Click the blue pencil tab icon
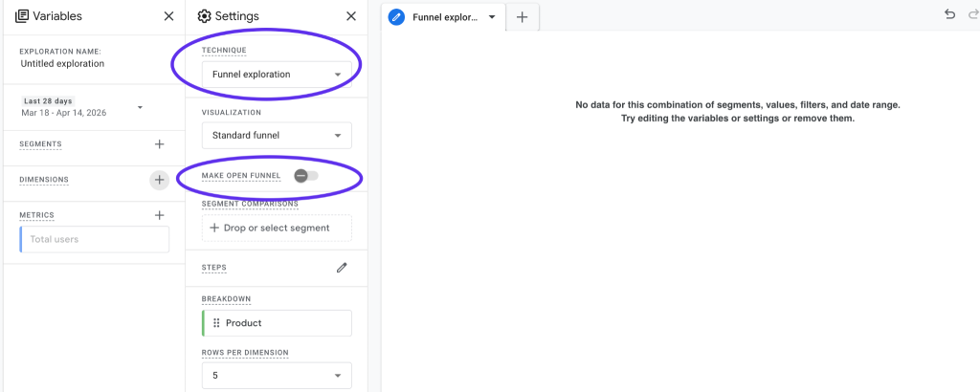 coord(396,17)
